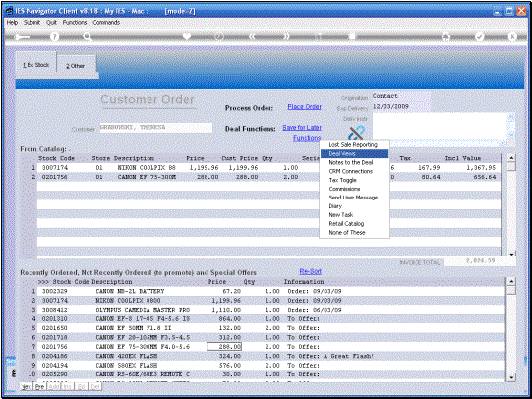Click the Re-Sort link

310,271
